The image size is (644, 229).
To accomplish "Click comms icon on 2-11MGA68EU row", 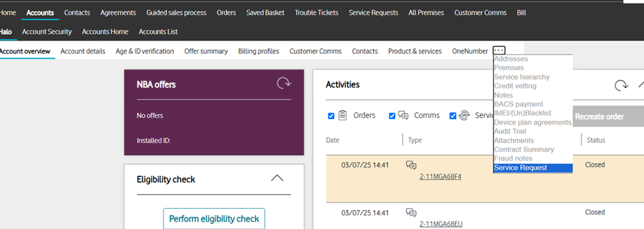I will [x=411, y=213].
